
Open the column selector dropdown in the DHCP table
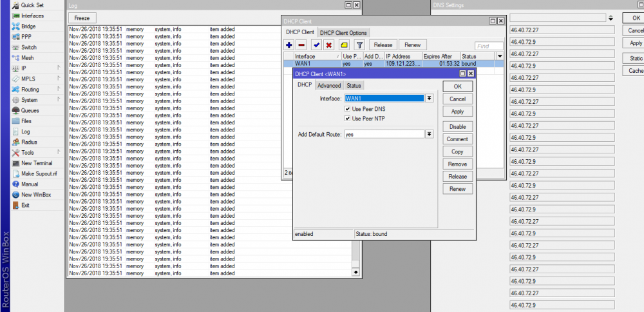click(x=500, y=57)
